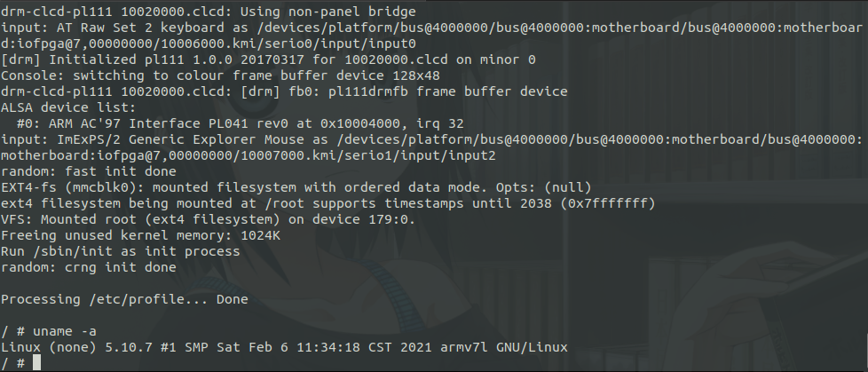This screenshot has width=868, height=372.
Task: Click the 'timestamps until 2038 (0x7fffffff)' text
Action: (520, 203)
